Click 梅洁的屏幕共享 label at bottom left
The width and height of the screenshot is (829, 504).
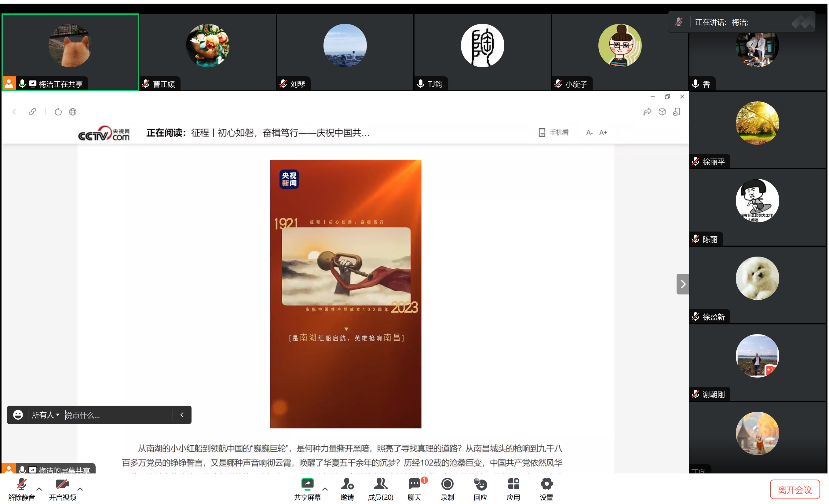(64, 470)
